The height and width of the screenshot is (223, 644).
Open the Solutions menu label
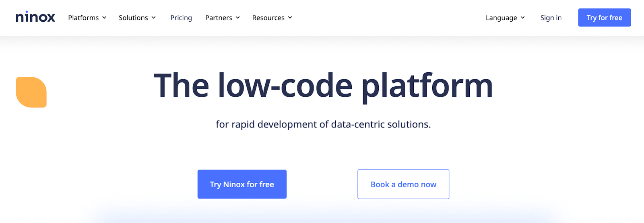pos(133,18)
